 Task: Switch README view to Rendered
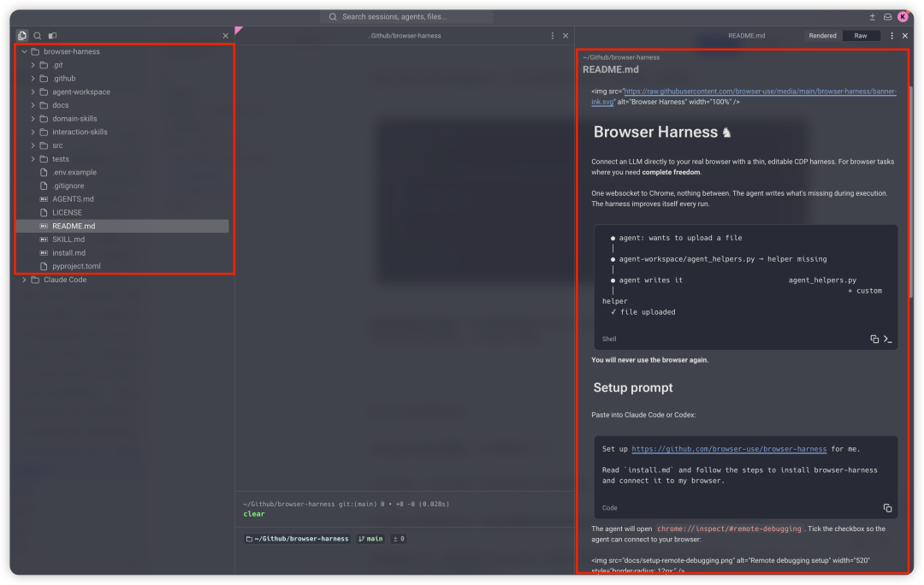pyautogui.click(x=822, y=36)
